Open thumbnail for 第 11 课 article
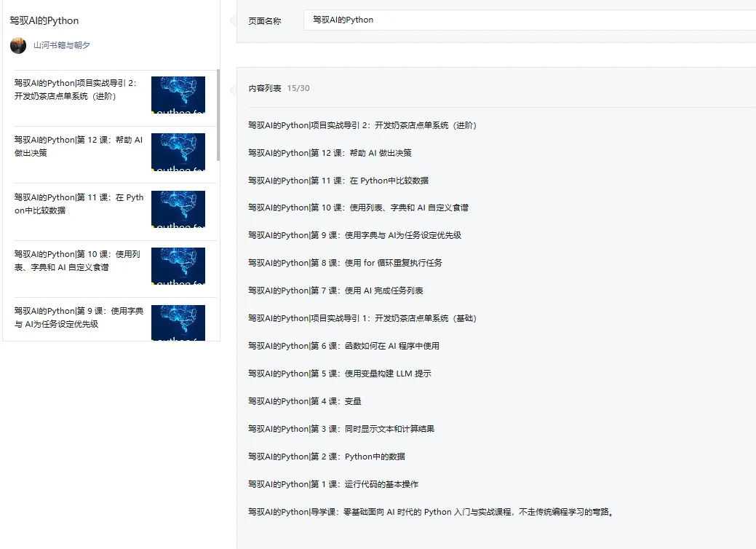The width and height of the screenshot is (756, 549). tap(178, 209)
